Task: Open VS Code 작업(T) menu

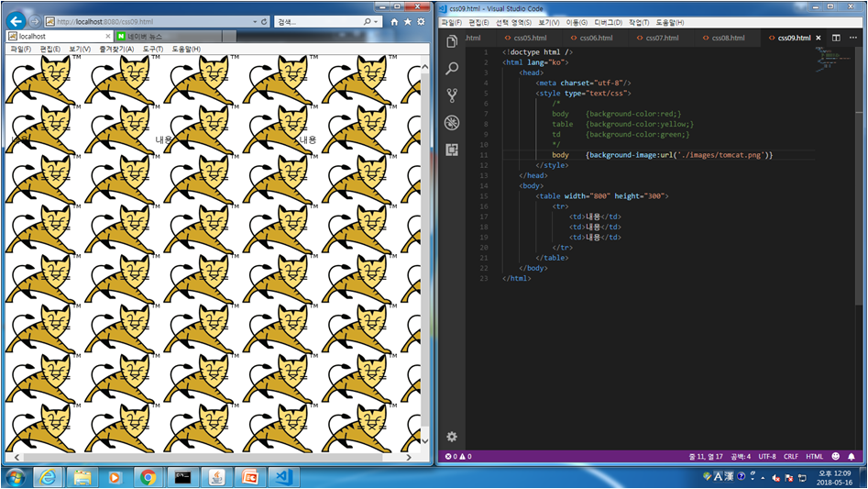Action: (x=639, y=22)
